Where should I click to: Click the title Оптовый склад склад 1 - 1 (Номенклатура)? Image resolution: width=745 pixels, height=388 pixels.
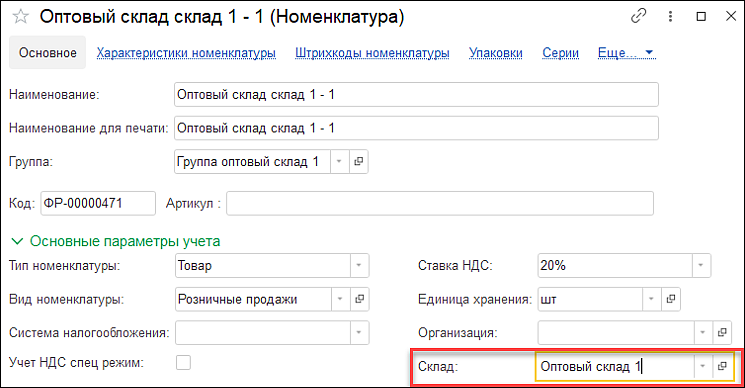222,17
